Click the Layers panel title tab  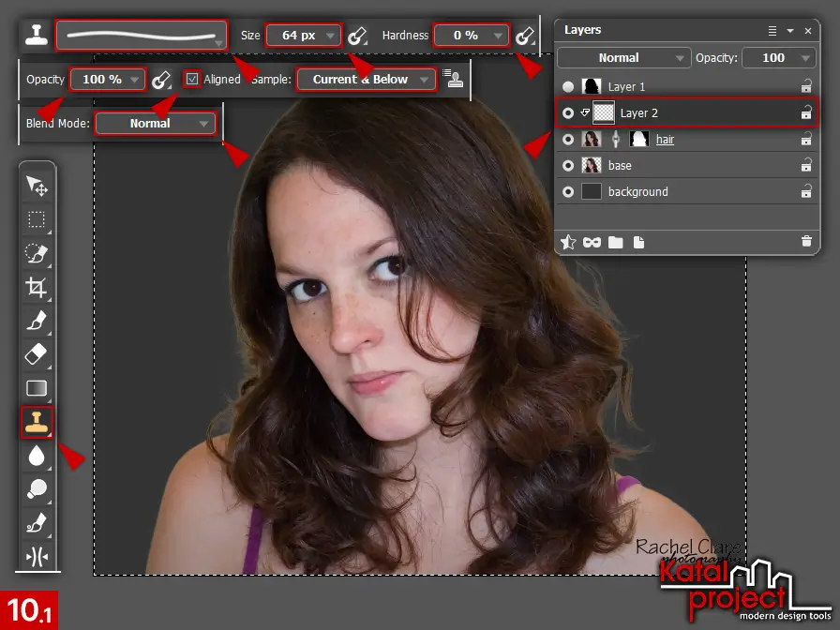pos(582,29)
